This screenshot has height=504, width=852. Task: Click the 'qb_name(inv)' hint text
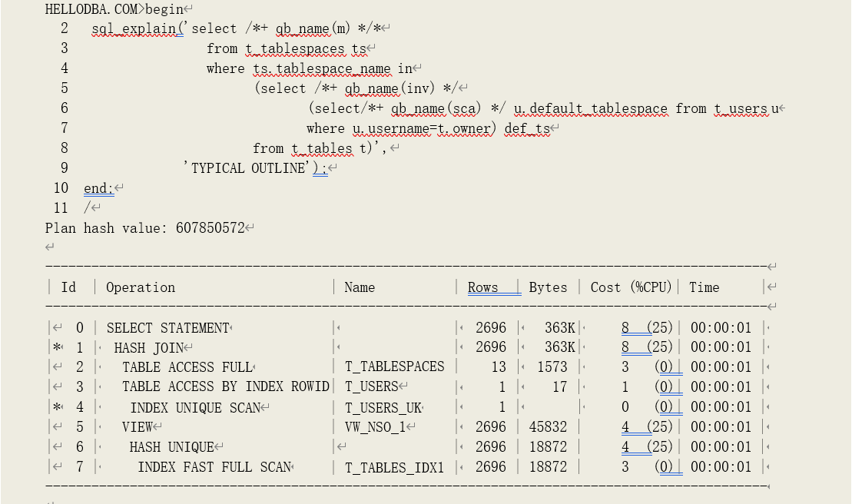(390, 88)
